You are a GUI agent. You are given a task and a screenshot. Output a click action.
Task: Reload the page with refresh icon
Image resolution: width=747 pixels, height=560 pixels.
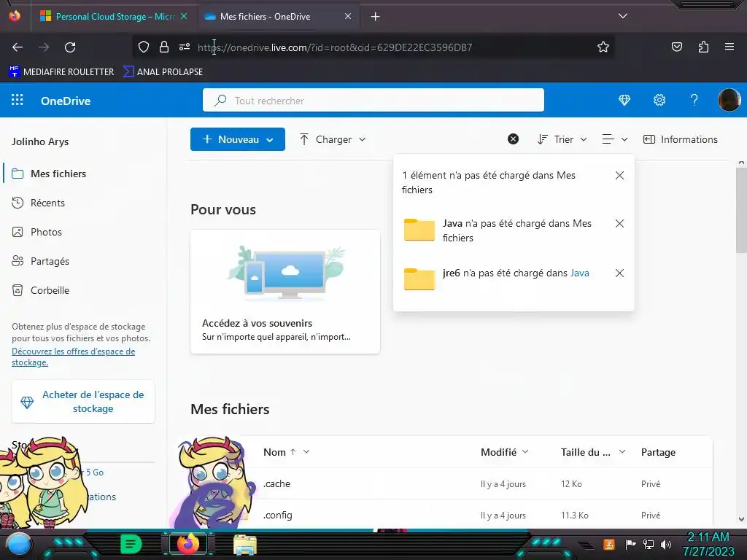[70, 47]
